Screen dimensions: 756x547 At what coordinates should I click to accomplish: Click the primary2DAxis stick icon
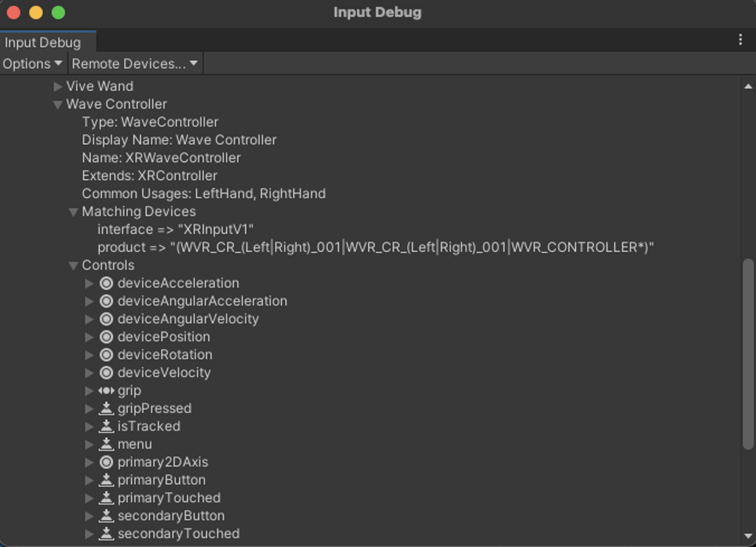click(106, 462)
